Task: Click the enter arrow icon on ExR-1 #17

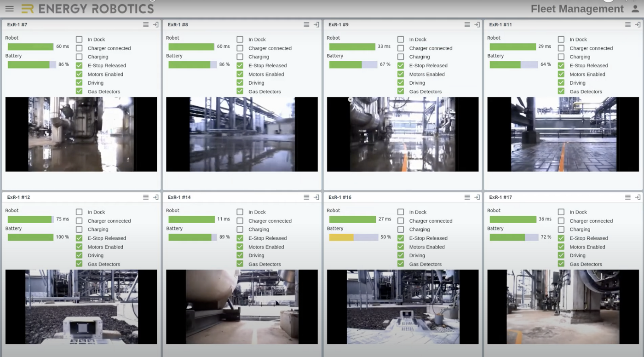Action: tap(638, 197)
